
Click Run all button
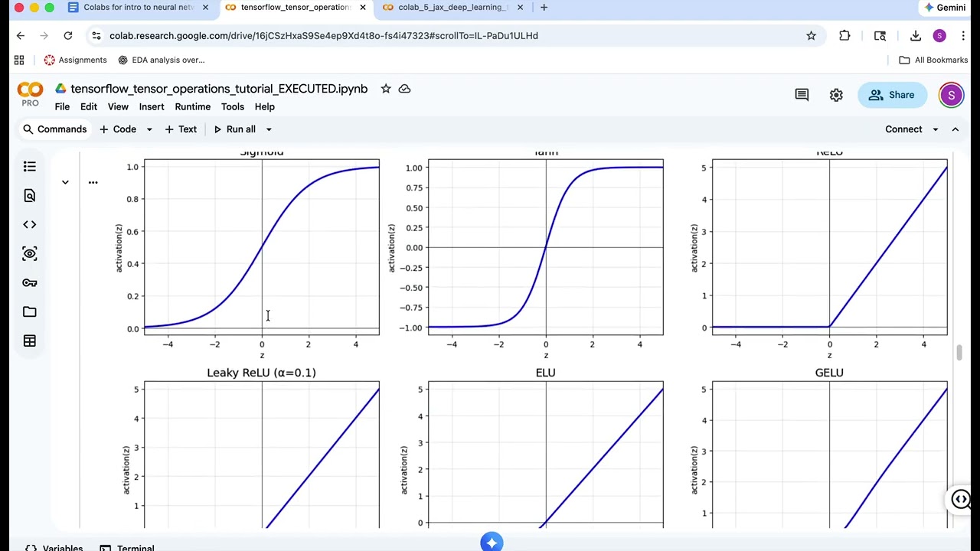point(234,129)
